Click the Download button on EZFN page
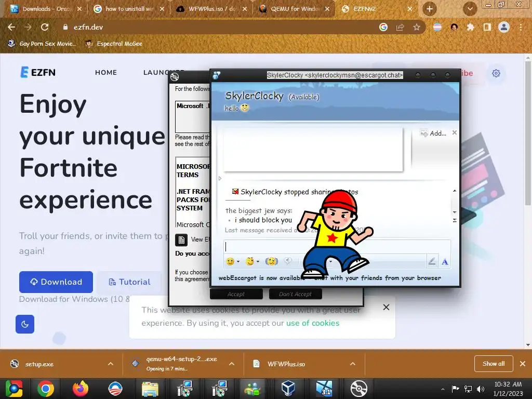 pos(56,282)
